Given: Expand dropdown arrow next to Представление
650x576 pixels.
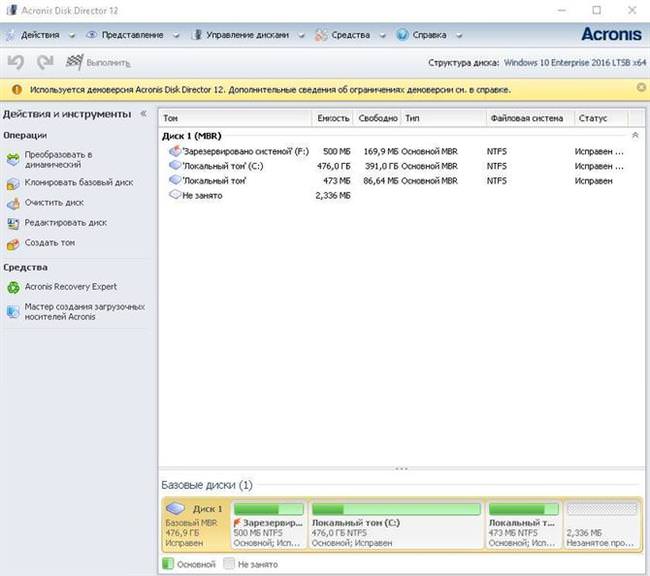Looking at the screenshot, I should (176, 36).
